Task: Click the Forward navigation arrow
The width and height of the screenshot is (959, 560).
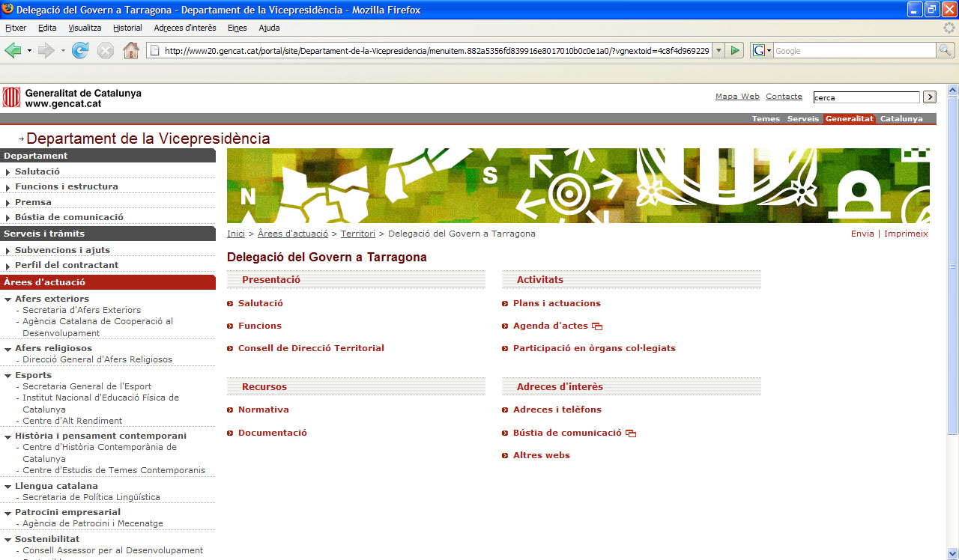Action: 46,51
